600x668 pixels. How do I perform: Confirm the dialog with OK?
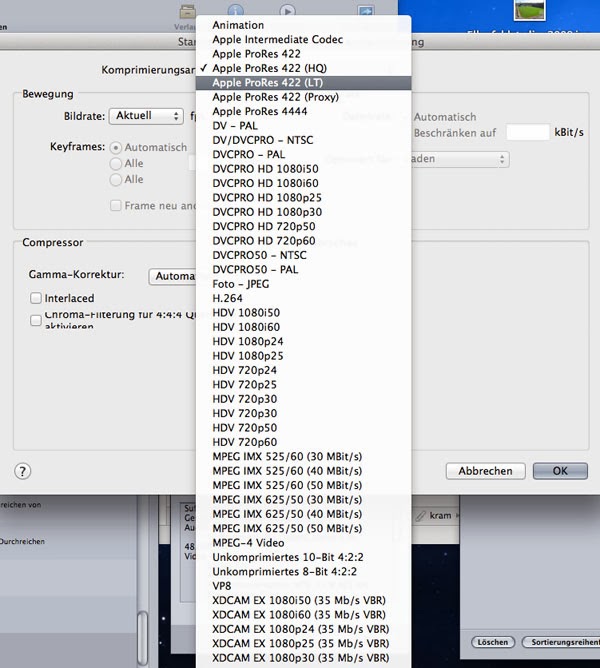click(x=560, y=471)
